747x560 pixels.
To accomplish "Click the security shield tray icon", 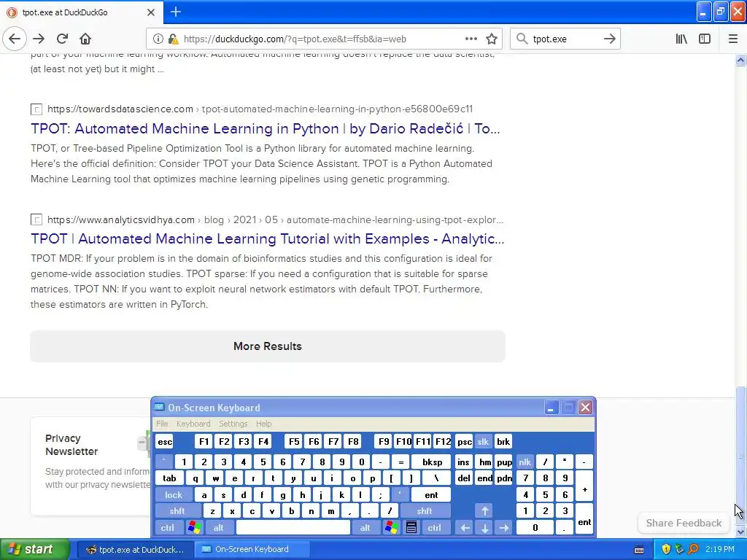I will [x=666, y=549].
